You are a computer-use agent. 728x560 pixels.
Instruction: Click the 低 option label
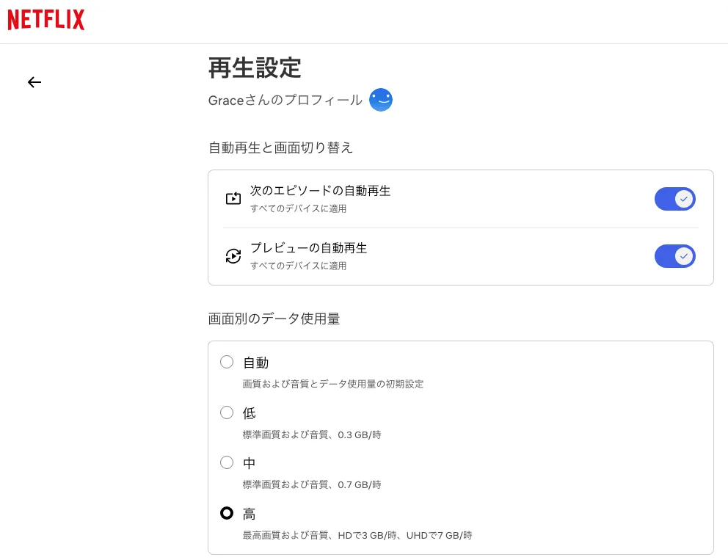coord(250,413)
